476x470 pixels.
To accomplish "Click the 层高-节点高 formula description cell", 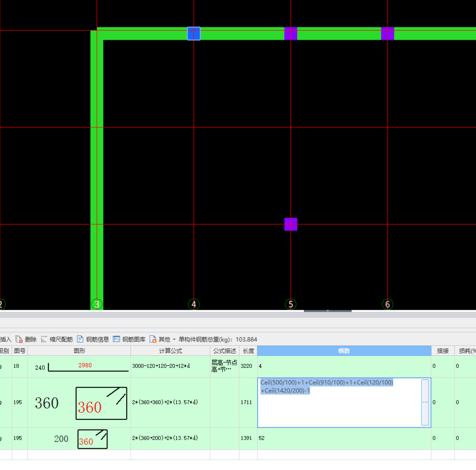I will click(x=224, y=366).
